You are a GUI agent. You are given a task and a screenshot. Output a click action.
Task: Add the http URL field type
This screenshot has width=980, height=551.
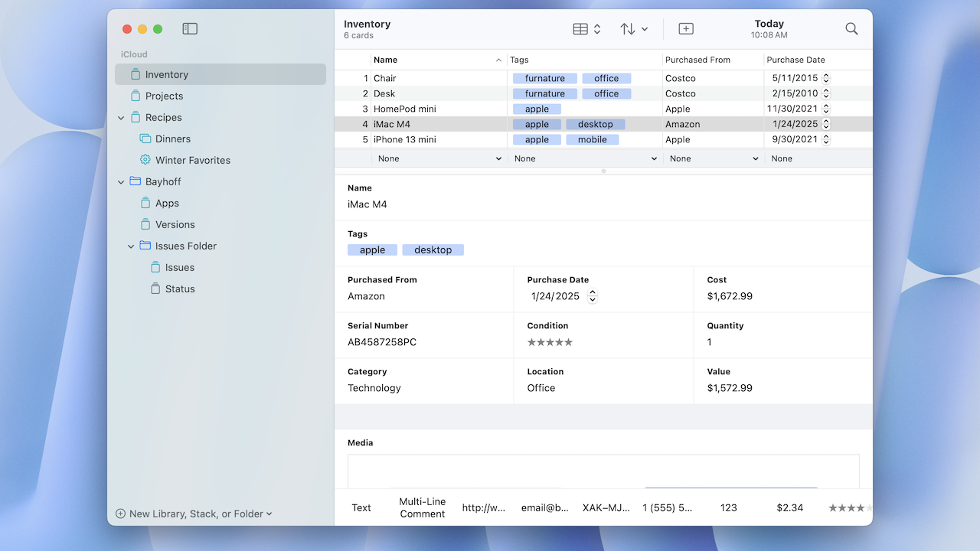tap(484, 507)
